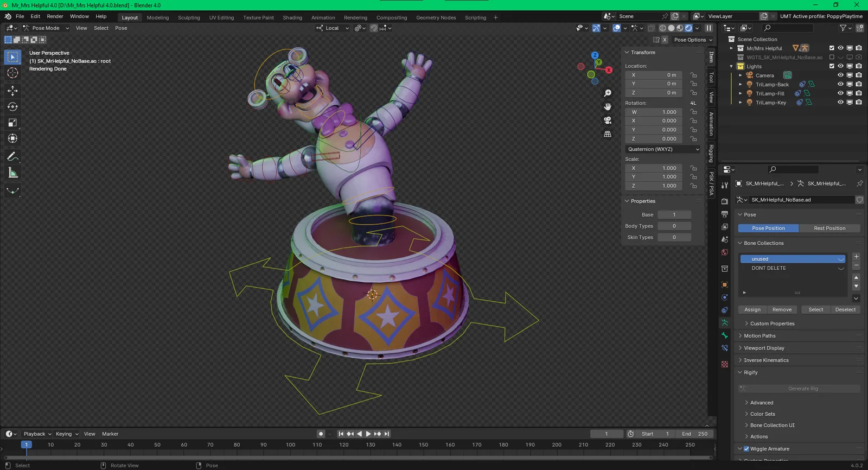Uncheck the Lights collection checkbox
The image size is (868, 470).
pos(832,66)
